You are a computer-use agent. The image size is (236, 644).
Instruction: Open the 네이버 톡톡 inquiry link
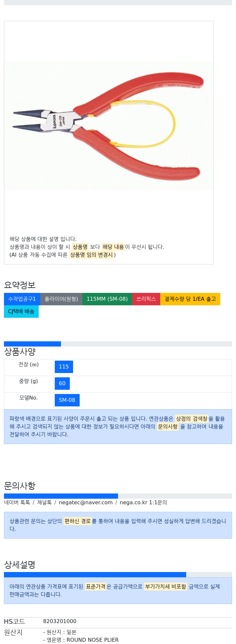(17, 503)
